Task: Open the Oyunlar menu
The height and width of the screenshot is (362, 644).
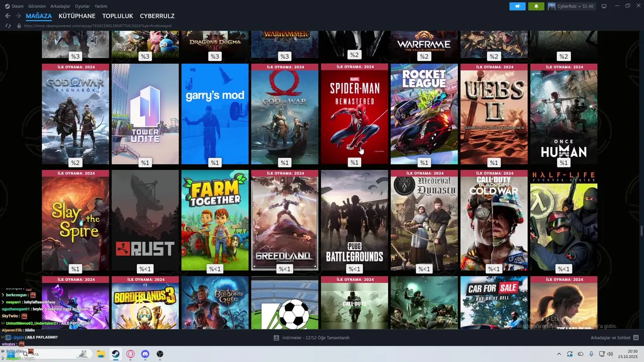Action: click(83, 6)
